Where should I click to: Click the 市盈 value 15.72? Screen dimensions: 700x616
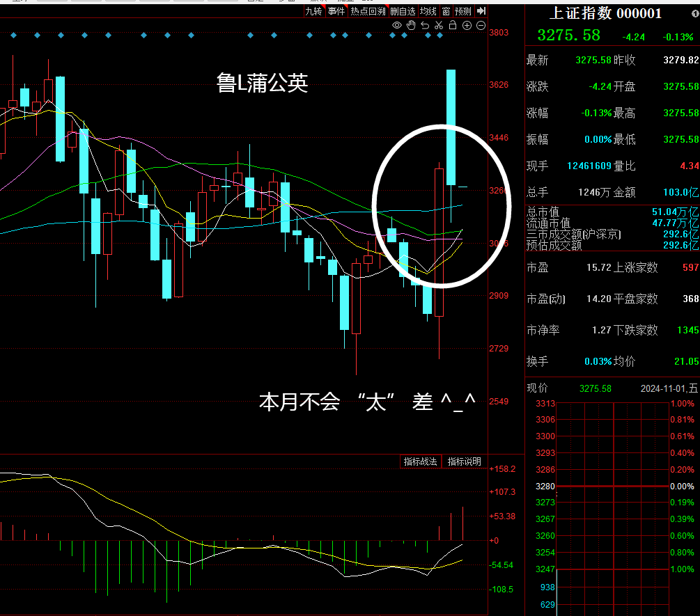599,268
